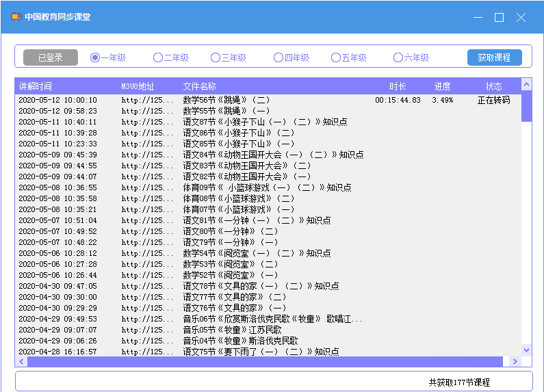Click the progress value 3.49%
The height and width of the screenshot is (392, 544).
point(442,100)
